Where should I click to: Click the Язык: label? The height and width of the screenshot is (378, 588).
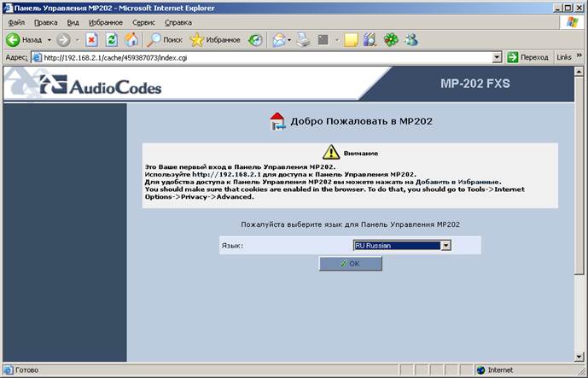pos(232,246)
